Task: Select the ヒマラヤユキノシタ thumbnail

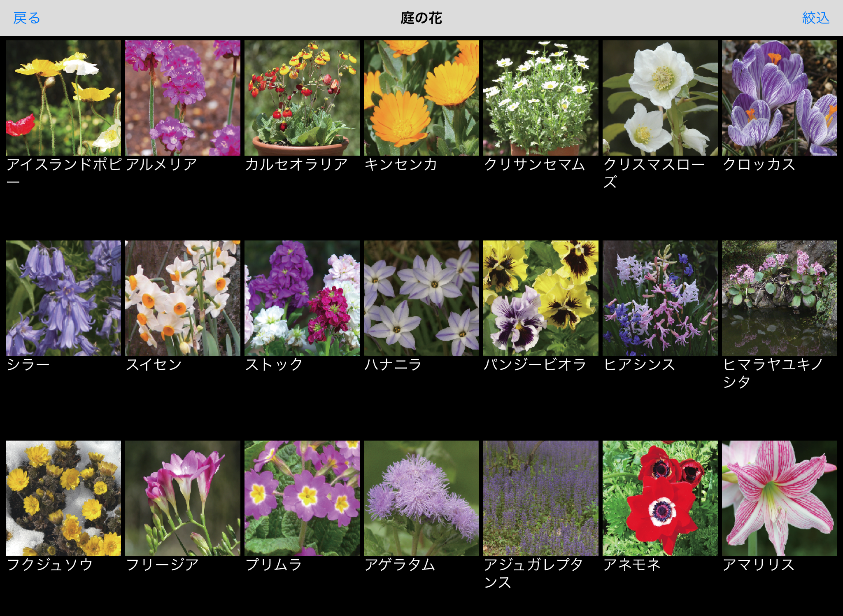Action: pos(780,298)
